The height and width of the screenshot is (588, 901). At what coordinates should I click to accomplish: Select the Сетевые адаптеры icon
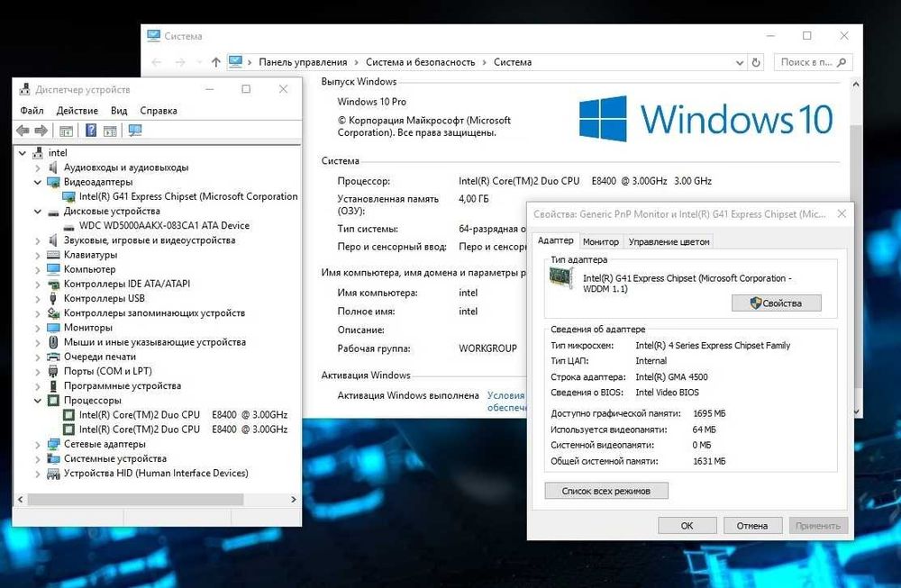pos(53,444)
